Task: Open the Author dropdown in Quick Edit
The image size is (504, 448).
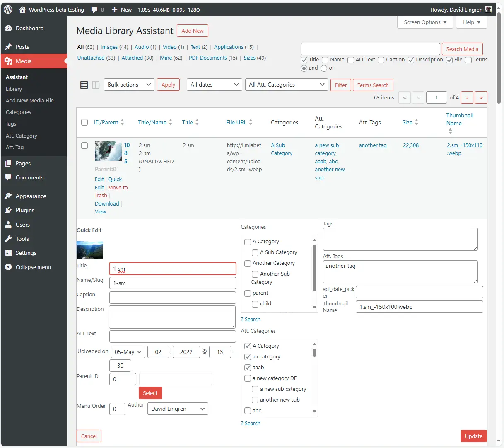Action: (x=178, y=409)
